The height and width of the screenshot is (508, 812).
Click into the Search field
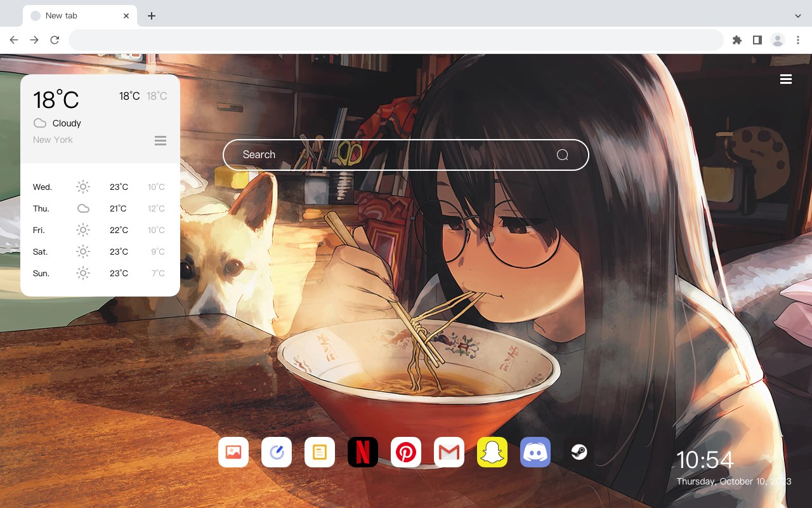[406, 155]
